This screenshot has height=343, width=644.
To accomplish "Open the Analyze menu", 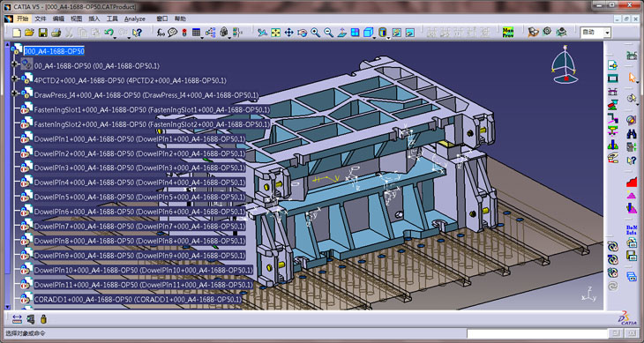I will 135,19.
